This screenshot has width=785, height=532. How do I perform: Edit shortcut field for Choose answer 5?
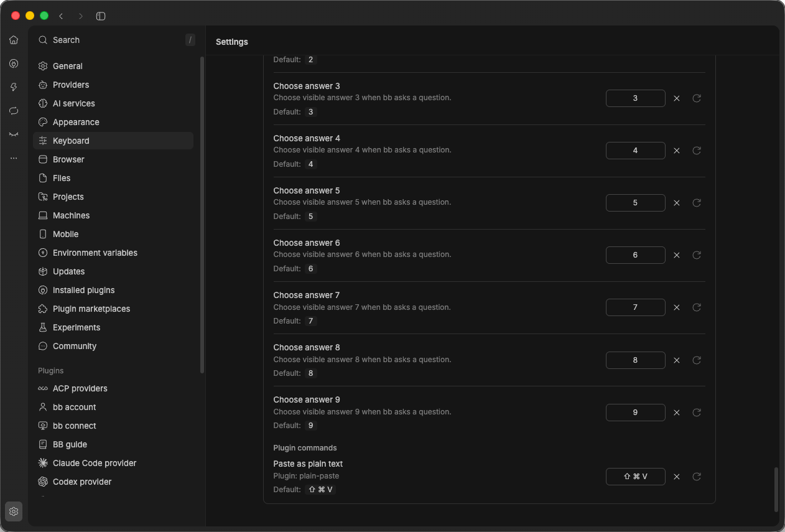[x=635, y=203]
